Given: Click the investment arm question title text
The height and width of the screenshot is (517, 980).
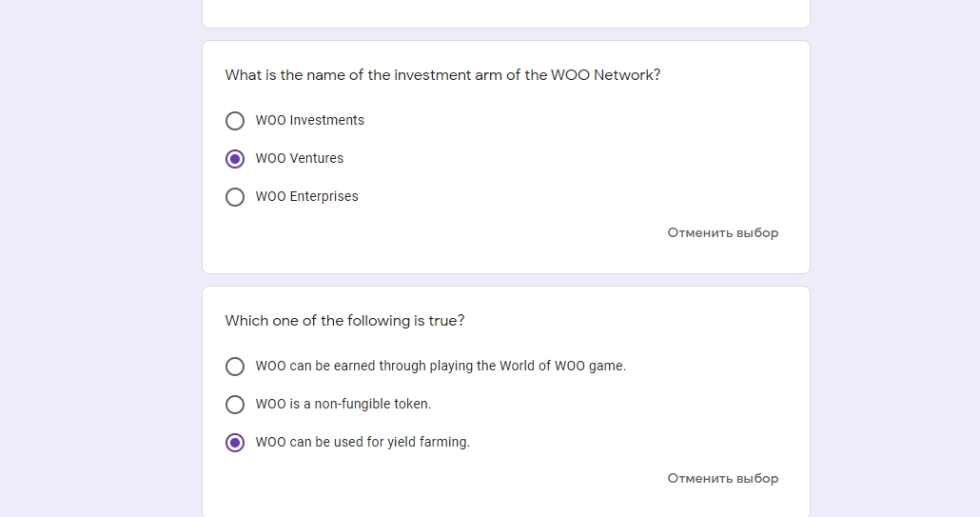Looking at the screenshot, I should click(x=442, y=75).
